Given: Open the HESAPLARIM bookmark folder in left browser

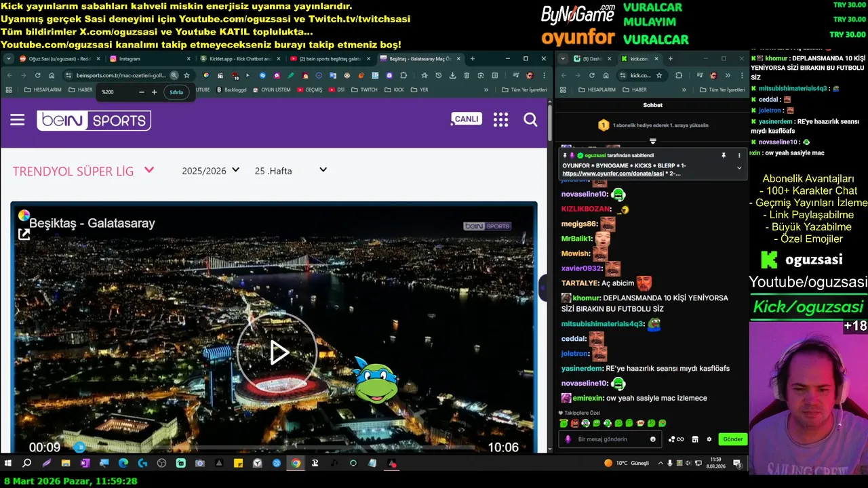Looking at the screenshot, I should [43, 89].
